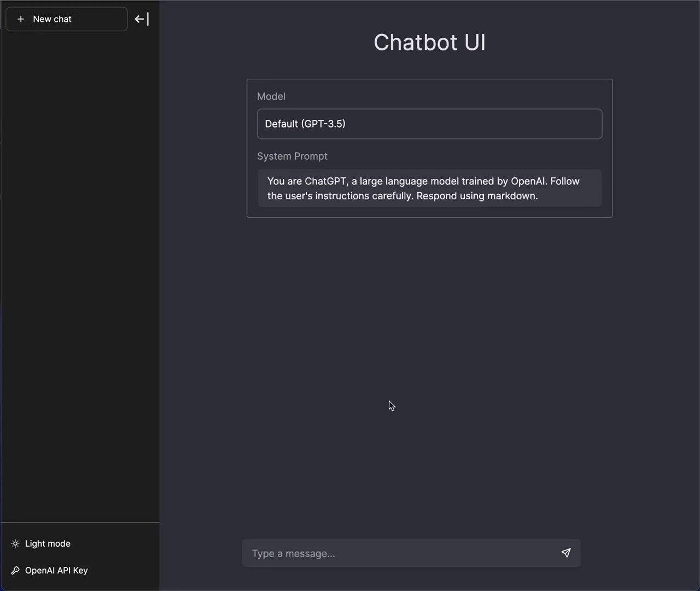The width and height of the screenshot is (700, 591).
Task: Collapse the sidebar using the arrow icon
Action: pyautogui.click(x=141, y=19)
